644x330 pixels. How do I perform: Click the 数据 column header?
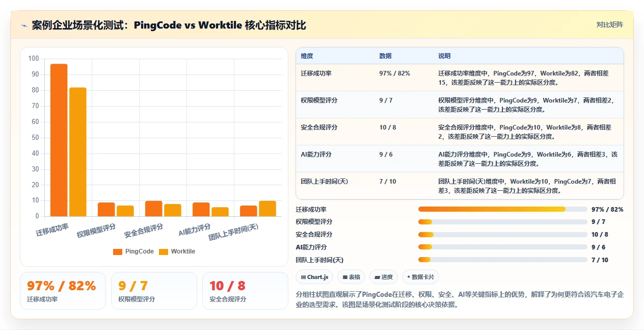pos(386,56)
